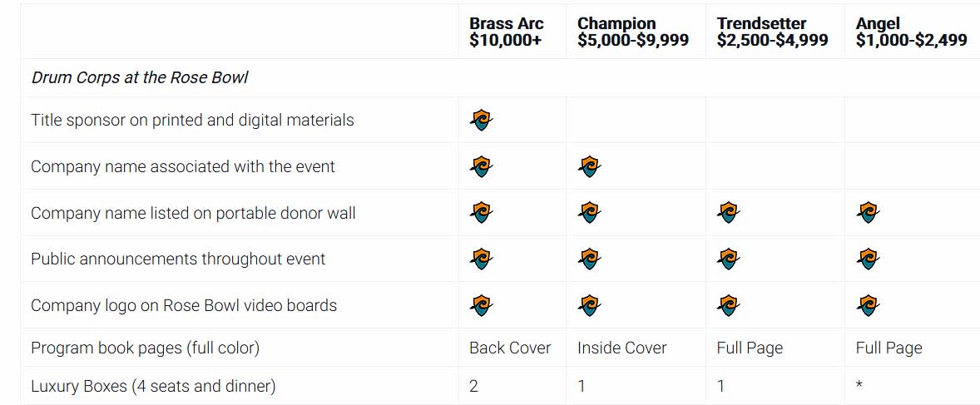
Task: Click Trendsetter shield icon in video boards row
Action: [x=728, y=306]
